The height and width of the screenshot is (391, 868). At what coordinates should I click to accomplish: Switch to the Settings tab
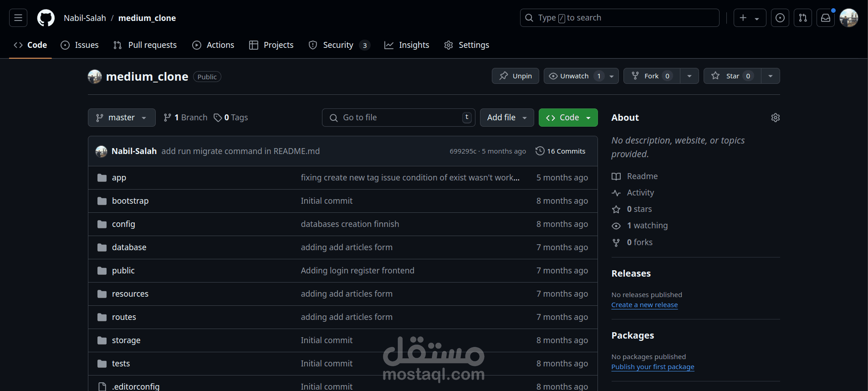tap(467, 45)
